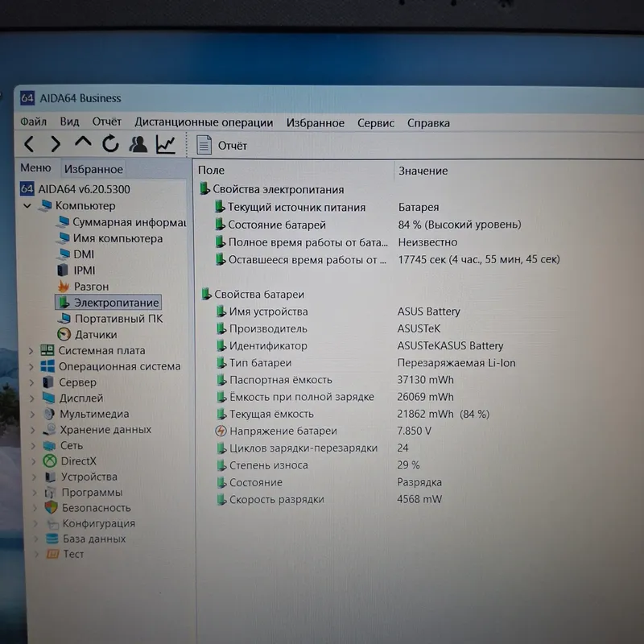This screenshot has width=644, height=644.
Task: Expand the DirectX tree node
Action: (x=34, y=461)
